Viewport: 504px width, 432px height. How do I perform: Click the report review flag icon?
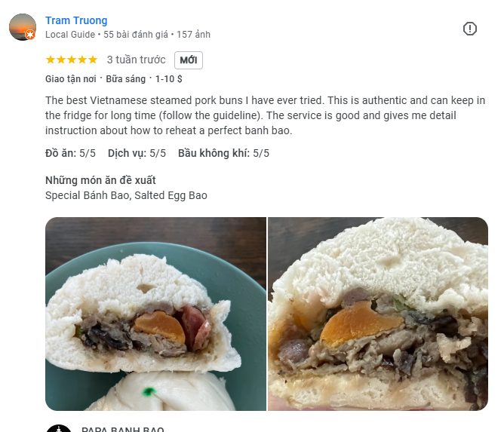pos(469,29)
